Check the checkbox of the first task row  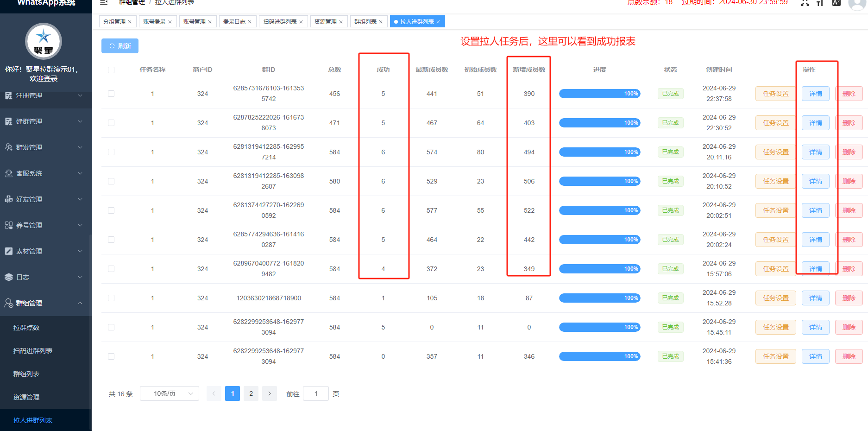point(111,94)
